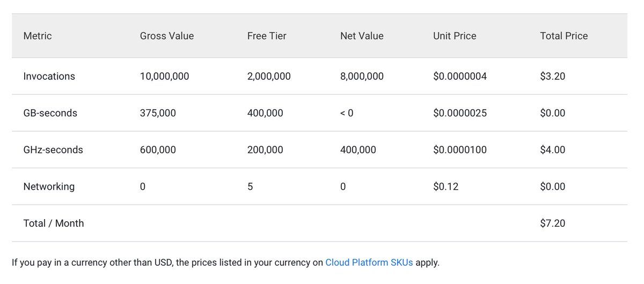
Task: Select the GHz-seconds row label
Action: [x=53, y=150]
